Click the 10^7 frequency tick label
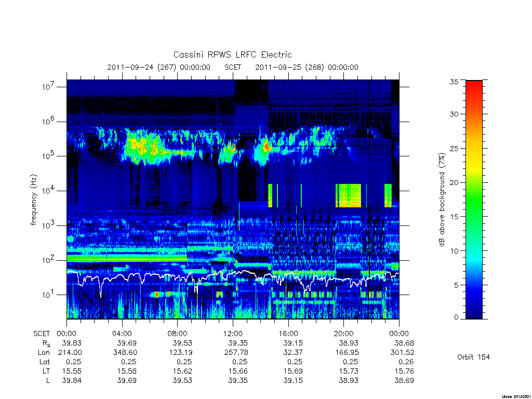The image size is (532, 399). click(x=49, y=87)
